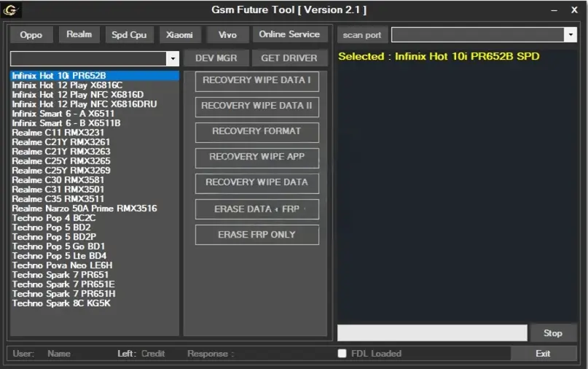This screenshot has width=588, height=369.
Task: Choose Techno Spark 8C KG5K device
Action: tap(61, 303)
